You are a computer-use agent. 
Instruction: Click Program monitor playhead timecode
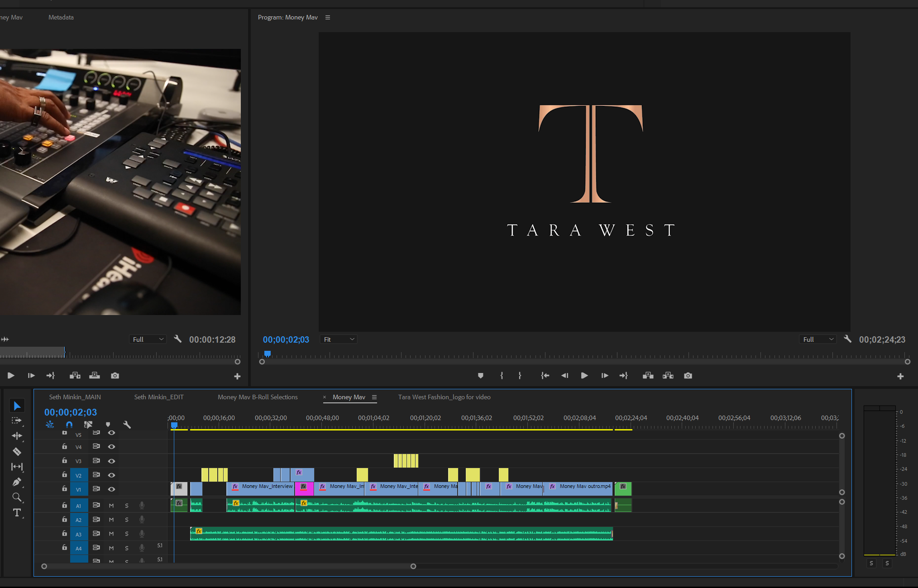tap(286, 339)
